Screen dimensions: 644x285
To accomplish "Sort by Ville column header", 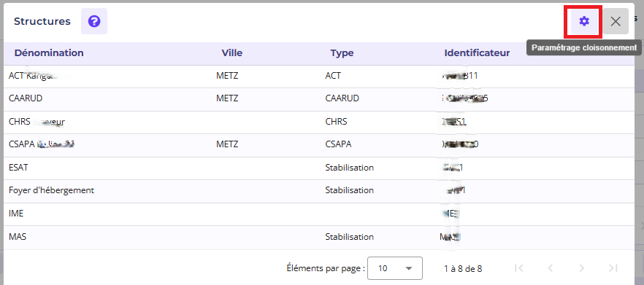I will click(232, 53).
